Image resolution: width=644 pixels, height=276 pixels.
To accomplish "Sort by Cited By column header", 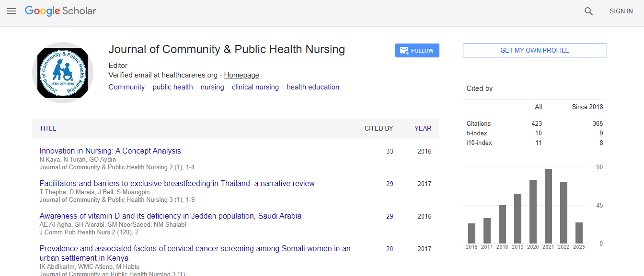I will 379,128.
